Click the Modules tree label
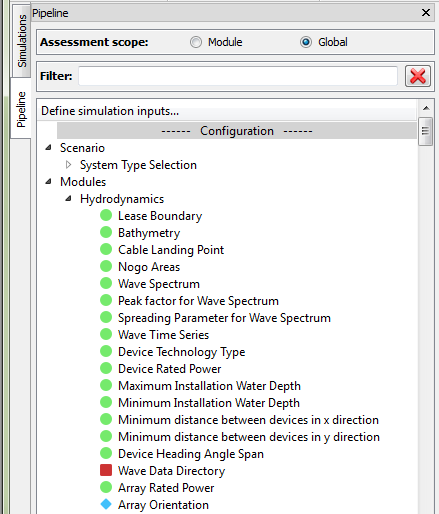 coord(83,182)
